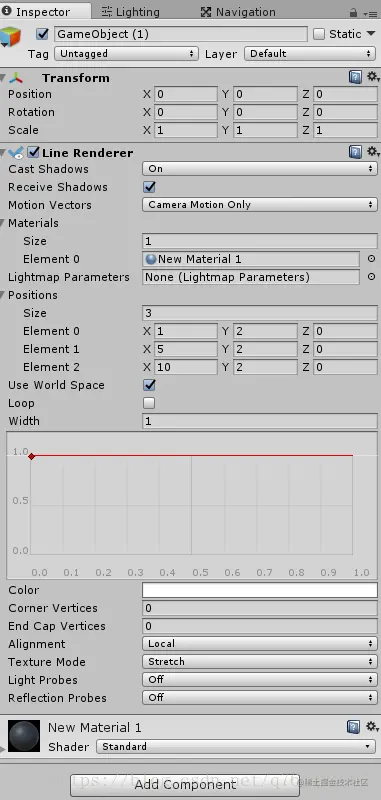Viewport: 381px width, 800px height.
Task: Click the Width value field
Action: (260, 421)
